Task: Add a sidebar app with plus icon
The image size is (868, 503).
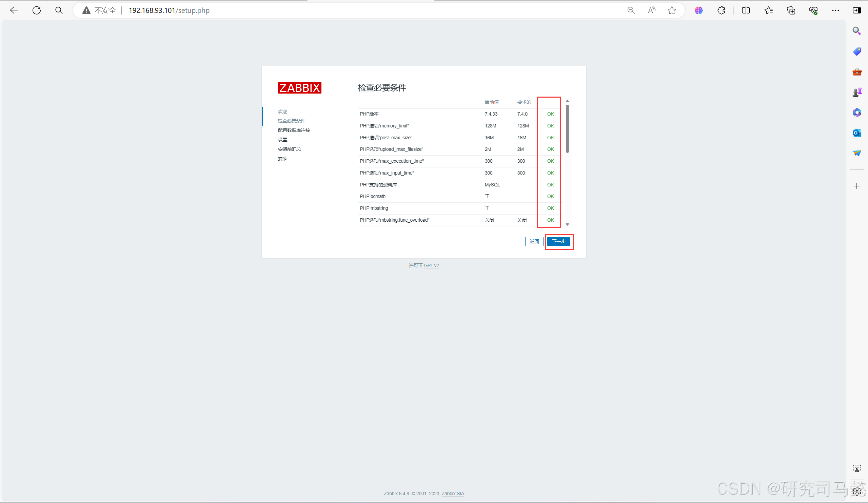Action: click(x=857, y=186)
